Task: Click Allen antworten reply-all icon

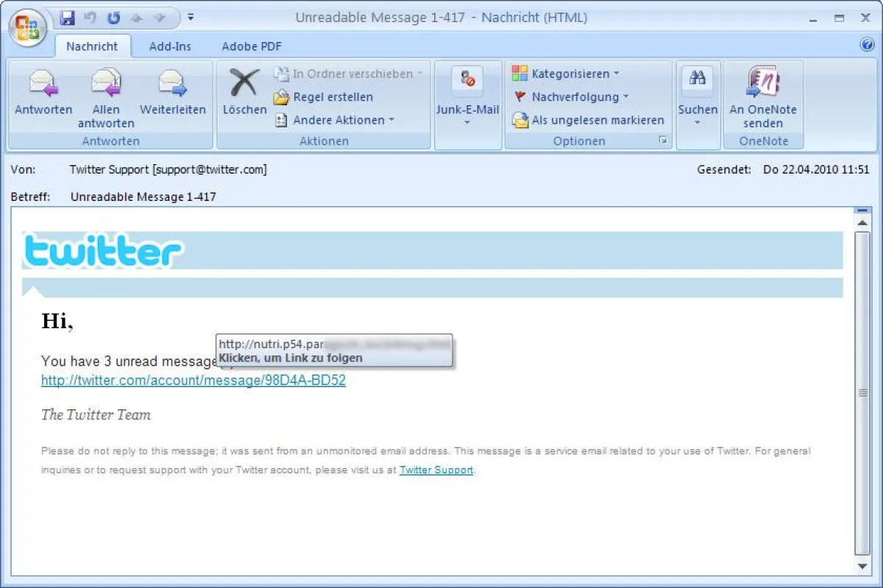Action: coord(106,82)
